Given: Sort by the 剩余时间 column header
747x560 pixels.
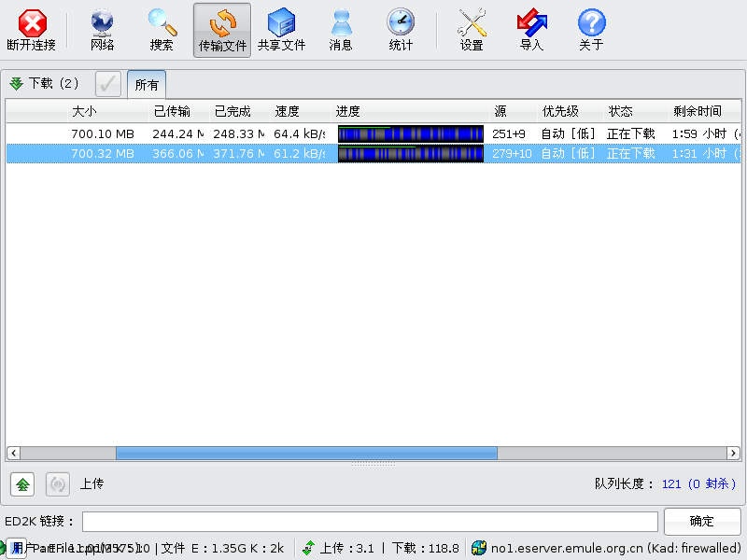Looking at the screenshot, I should (x=705, y=111).
